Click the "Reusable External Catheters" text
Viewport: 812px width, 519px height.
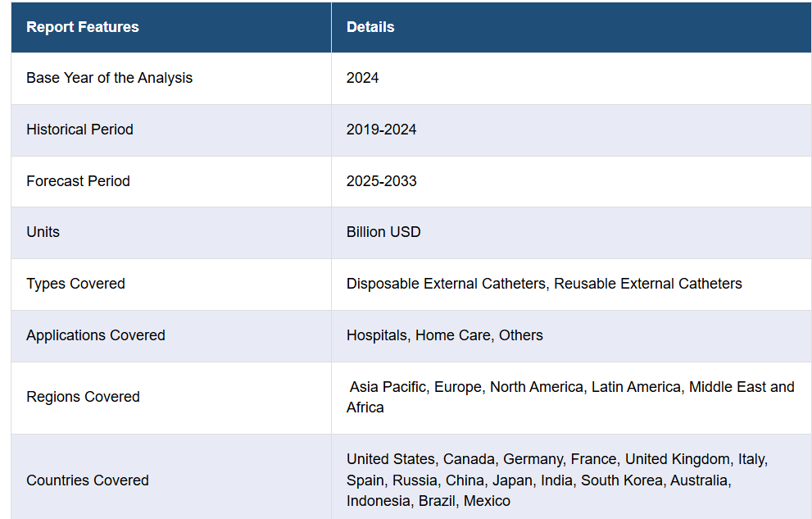point(648,284)
